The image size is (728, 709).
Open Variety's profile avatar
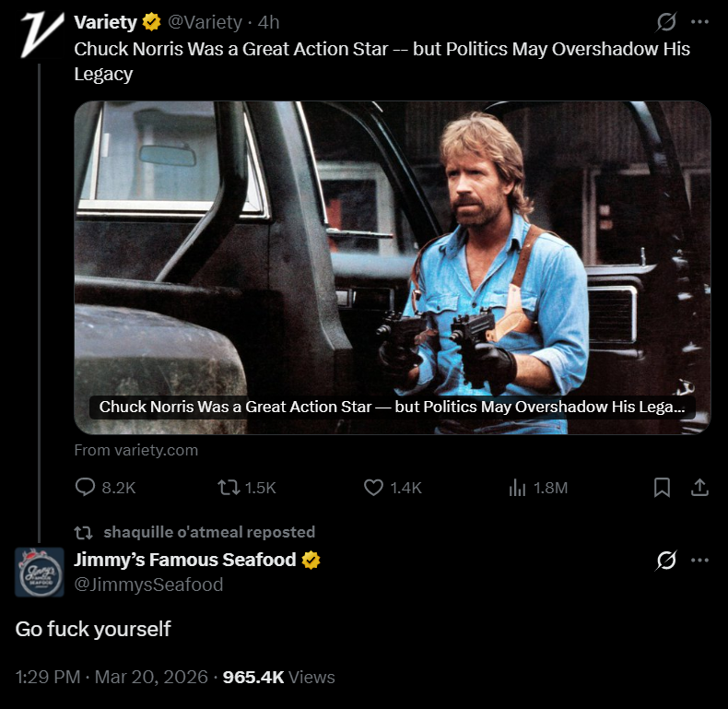pyautogui.click(x=40, y=36)
